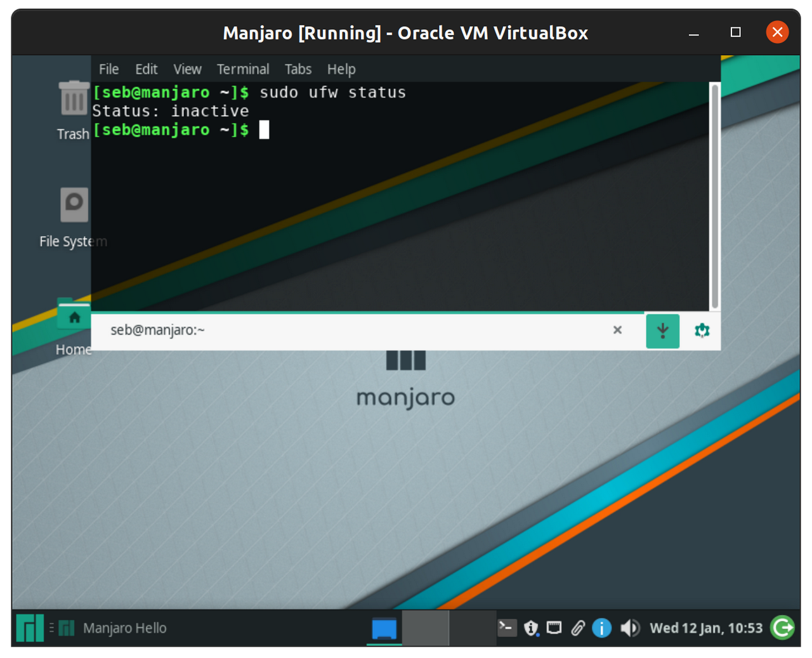
Task: Click the green down-arrow terminal button
Action: tap(662, 331)
